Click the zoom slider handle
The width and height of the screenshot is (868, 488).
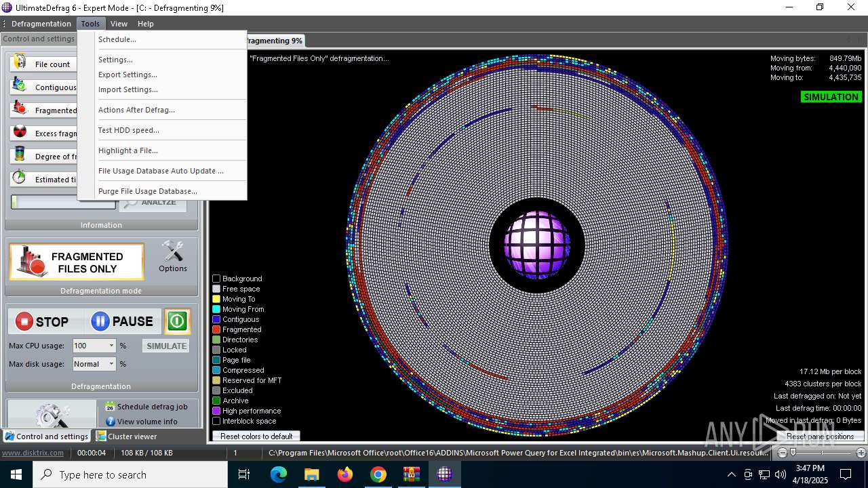tap(793, 453)
